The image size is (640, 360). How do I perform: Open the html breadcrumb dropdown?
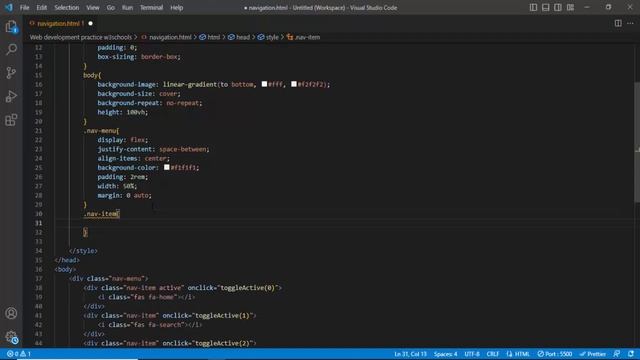(210, 37)
